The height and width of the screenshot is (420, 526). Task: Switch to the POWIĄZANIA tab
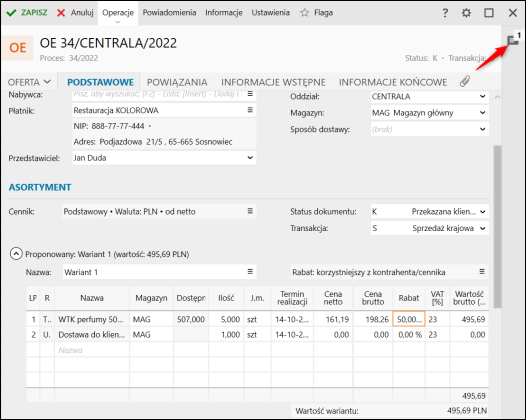pyautogui.click(x=177, y=82)
